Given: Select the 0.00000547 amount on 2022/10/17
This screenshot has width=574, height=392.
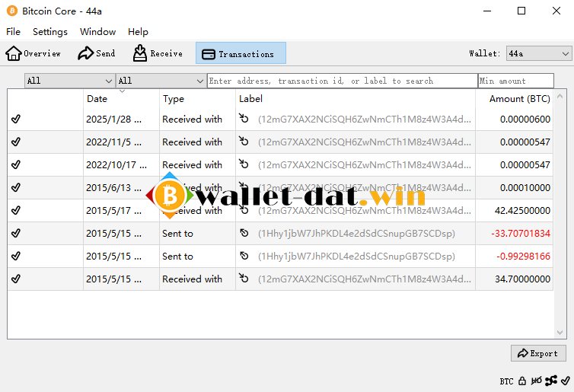Looking at the screenshot, I should tap(515, 164).
